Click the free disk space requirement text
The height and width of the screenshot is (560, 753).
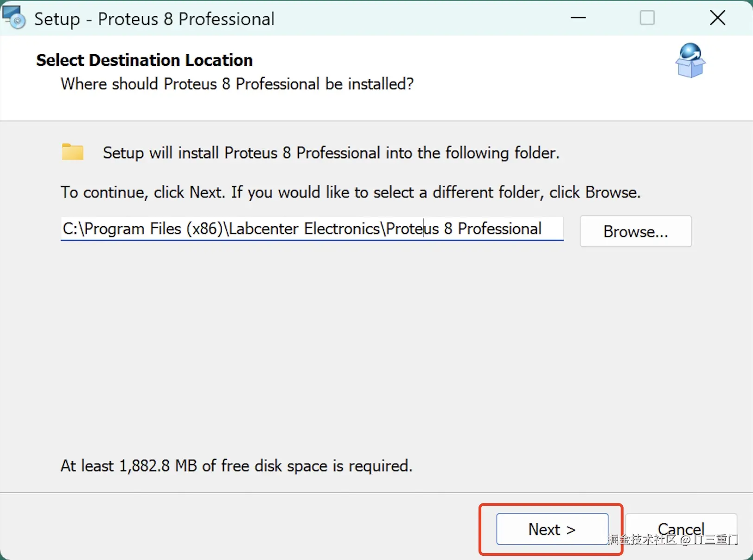tap(236, 465)
